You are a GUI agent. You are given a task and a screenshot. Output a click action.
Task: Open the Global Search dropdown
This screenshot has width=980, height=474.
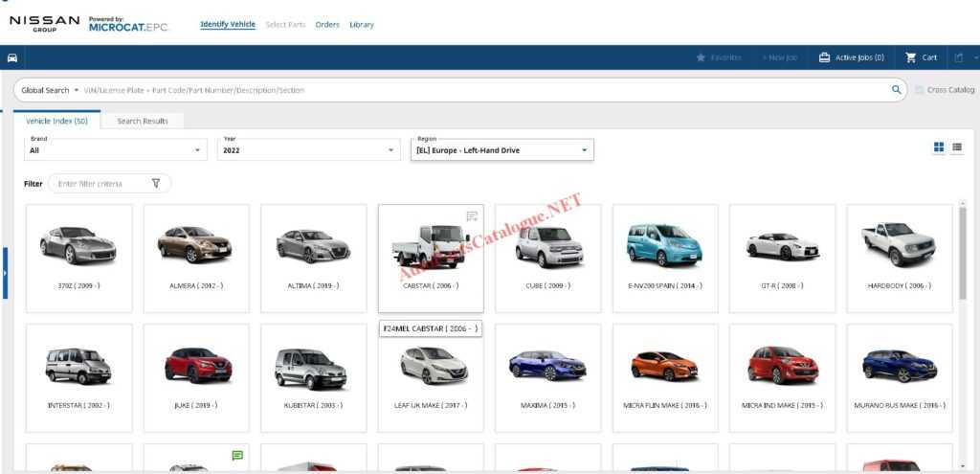50,90
